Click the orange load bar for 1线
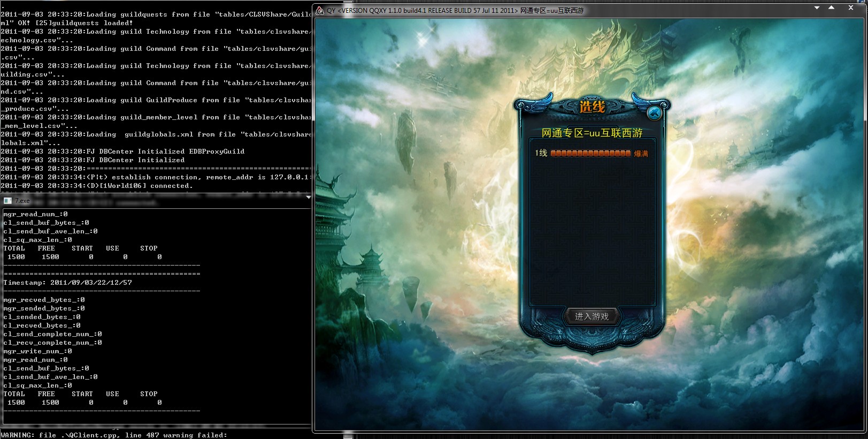The height and width of the screenshot is (439, 868). tap(590, 153)
